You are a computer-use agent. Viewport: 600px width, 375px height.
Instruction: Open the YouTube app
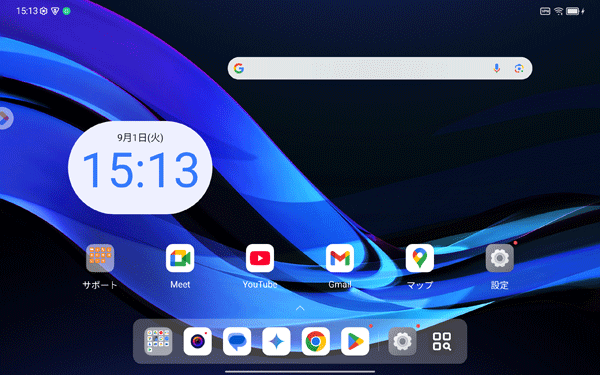pyautogui.click(x=260, y=258)
